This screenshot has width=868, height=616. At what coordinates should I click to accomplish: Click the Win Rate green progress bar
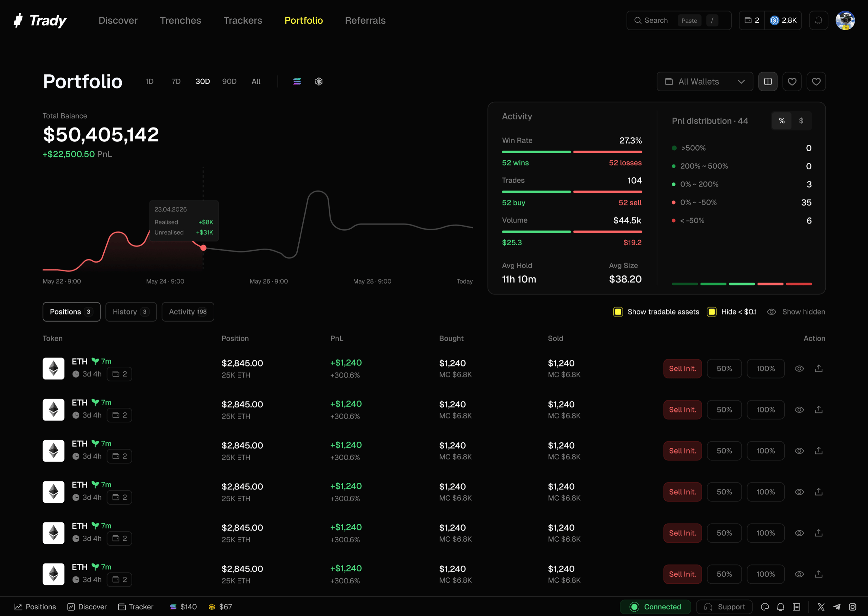(x=536, y=152)
